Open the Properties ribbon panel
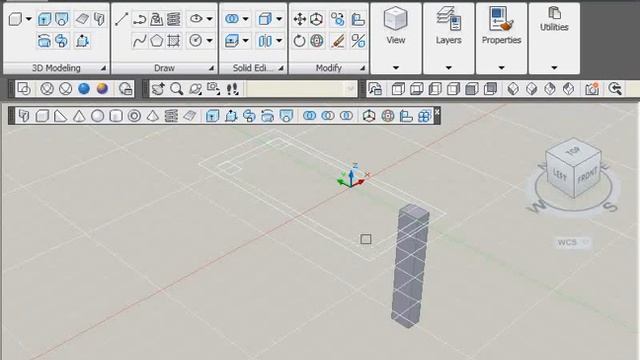640x360 pixels. [501, 38]
